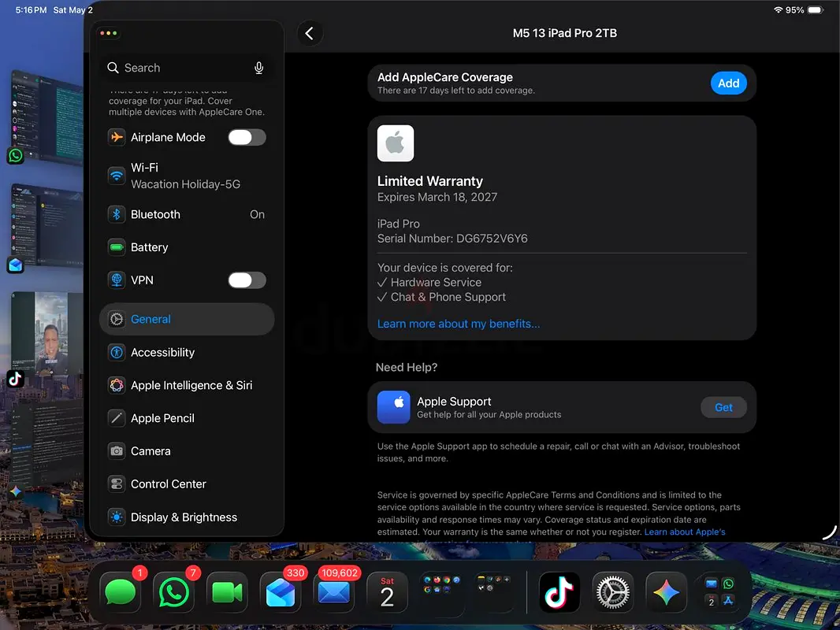Viewport: 840px width, 630px height.
Task: Click Add for AppleCare Coverage
Action: pos(729,83)
